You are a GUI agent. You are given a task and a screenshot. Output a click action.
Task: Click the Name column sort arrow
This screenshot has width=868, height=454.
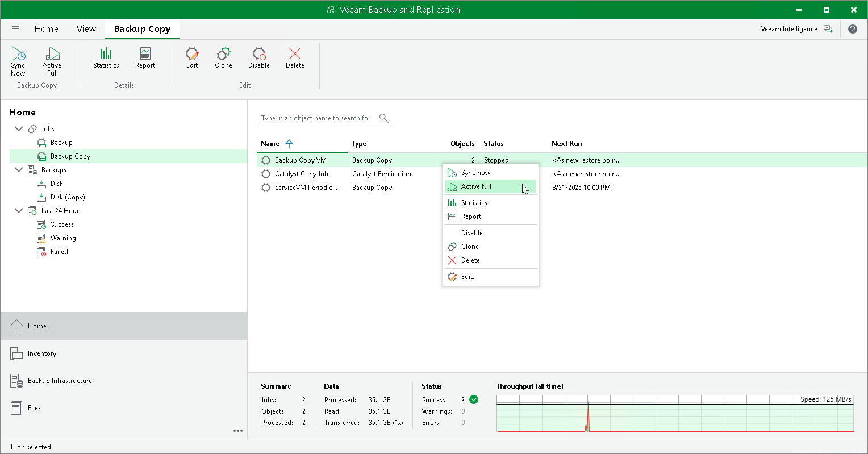tap(289, 144)
